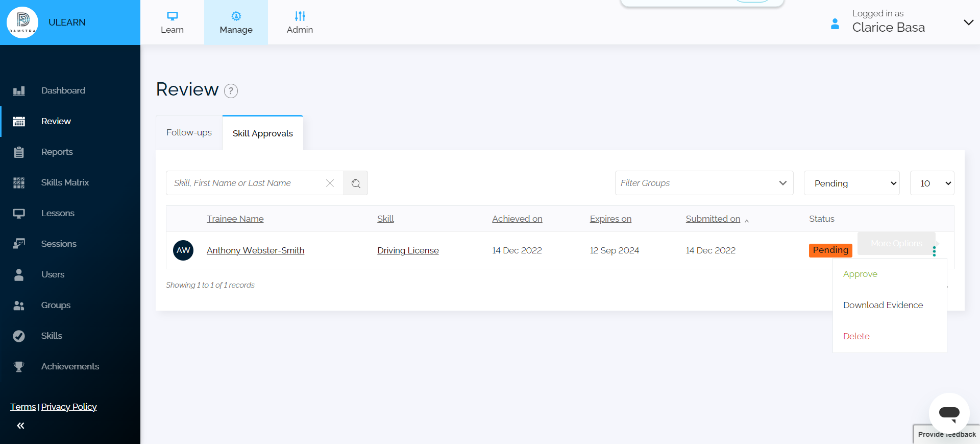The image size is (980, 444).
Task: Click the magnifier search button
Action: [356, 183]
